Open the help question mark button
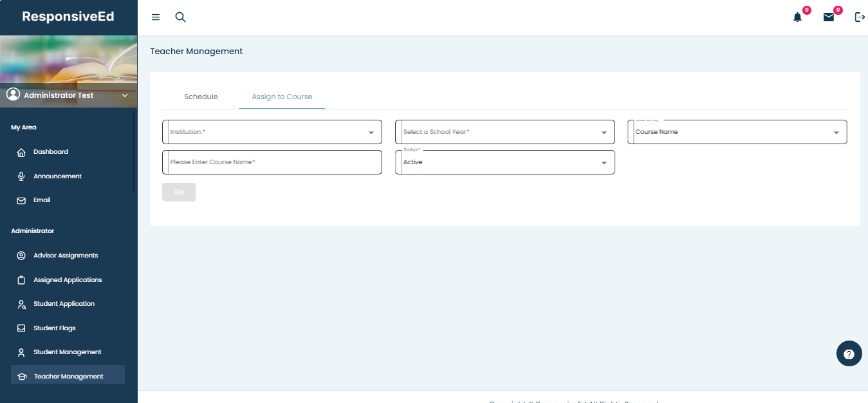This screenshot has width=868, height=403. (x=849, y=353)
